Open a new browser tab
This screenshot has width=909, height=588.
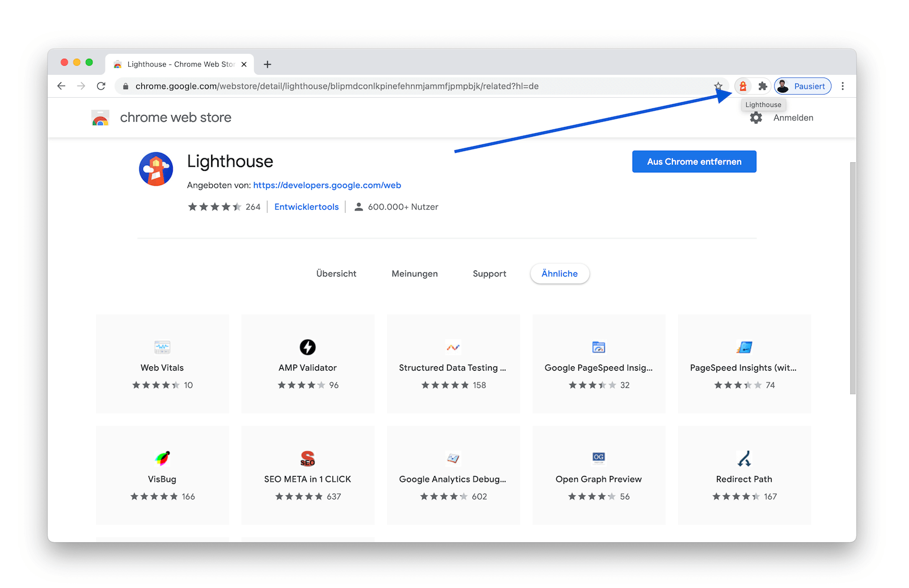click(x=267, y=64)
